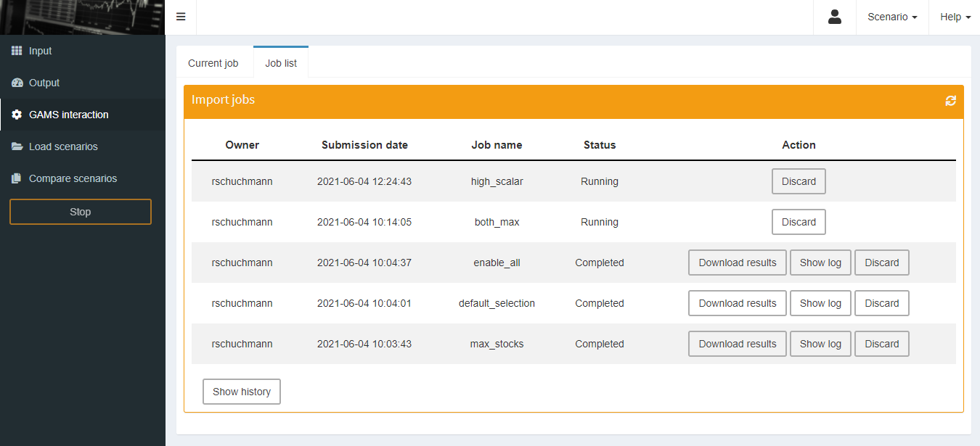Click the GAMS interaction gear icon

[x=15, y=114]
